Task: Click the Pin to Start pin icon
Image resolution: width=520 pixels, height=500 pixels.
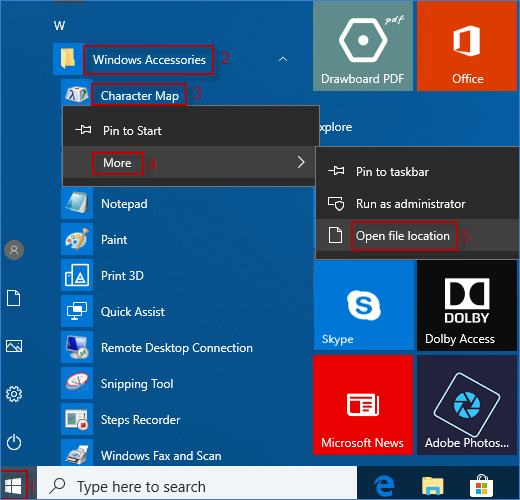Action: point(83,129)
